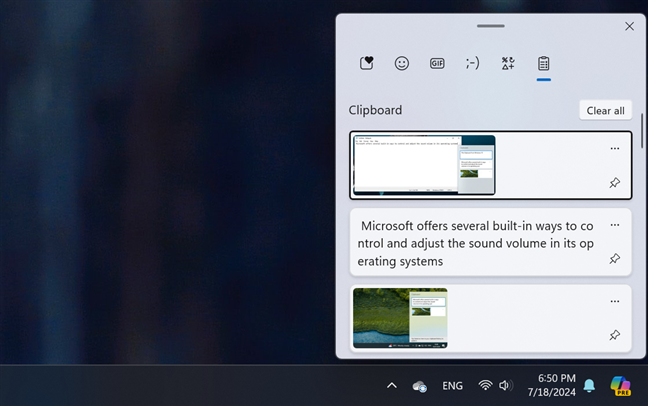Screen dimensions: 648x406
Task: Click the clipboard list scrollbar
Action: point(642,131)
